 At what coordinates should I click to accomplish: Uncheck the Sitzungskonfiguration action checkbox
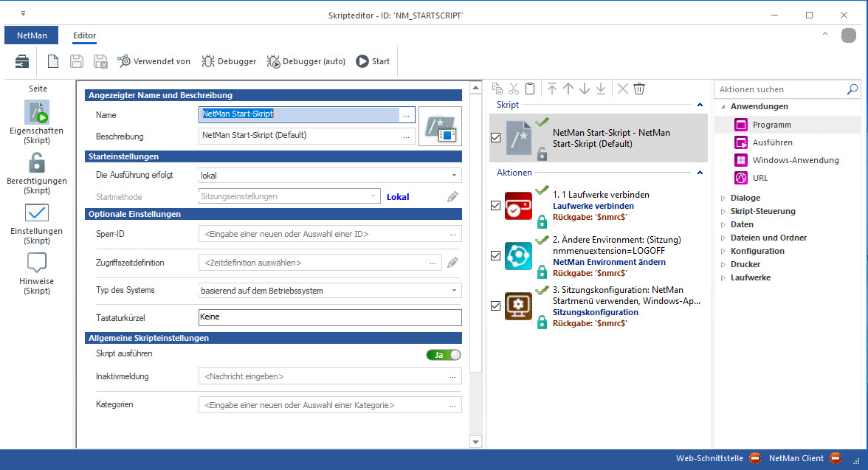pos(495,305)
